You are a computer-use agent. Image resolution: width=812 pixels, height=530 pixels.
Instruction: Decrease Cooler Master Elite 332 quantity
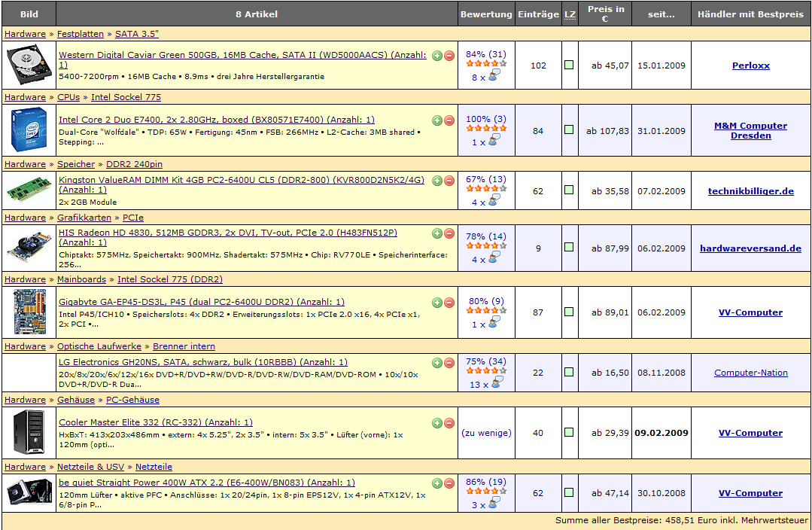[x=449, y=423]
